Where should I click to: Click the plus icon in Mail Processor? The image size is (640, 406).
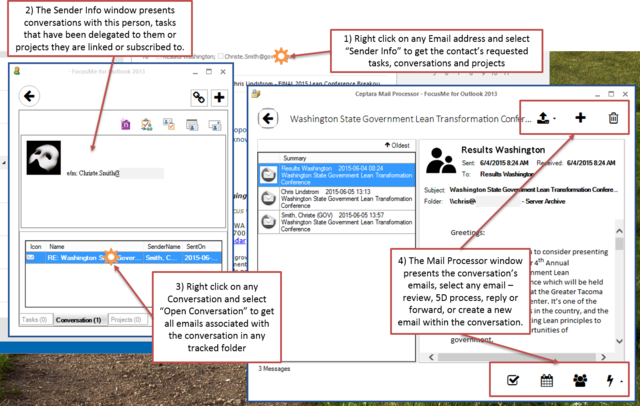click(x=580, y=118)
